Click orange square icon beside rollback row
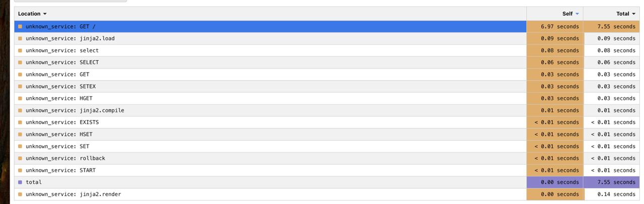 (20, 158)
